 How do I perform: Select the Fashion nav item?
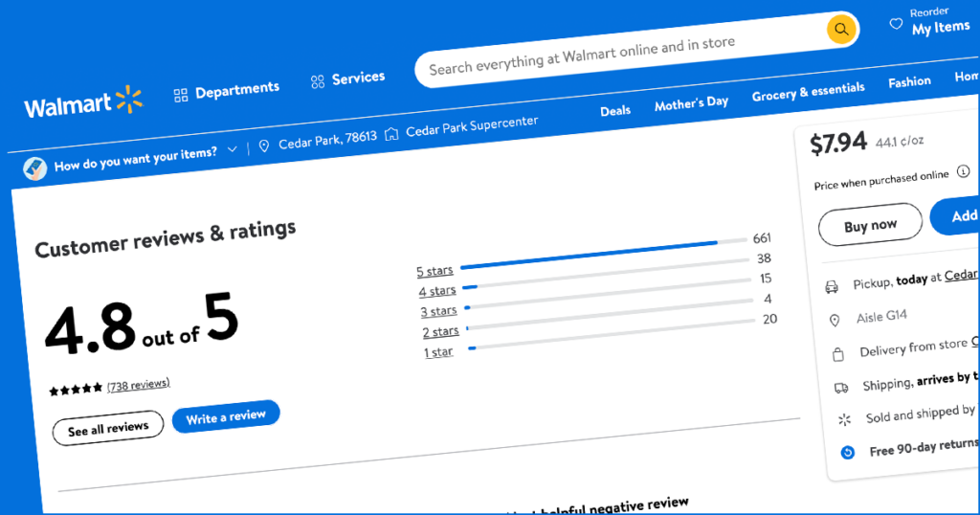click(909, 82)
